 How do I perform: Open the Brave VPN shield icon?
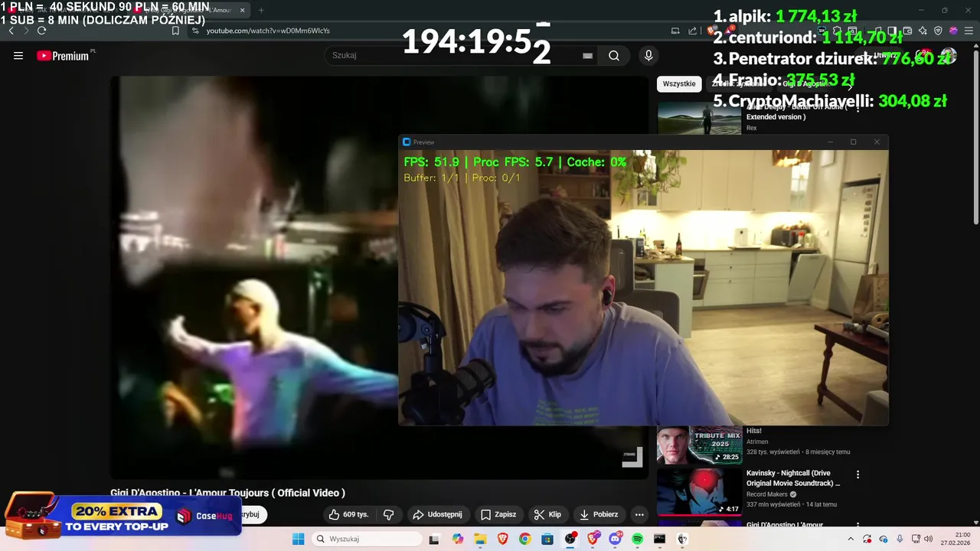[x=938, y=31]
